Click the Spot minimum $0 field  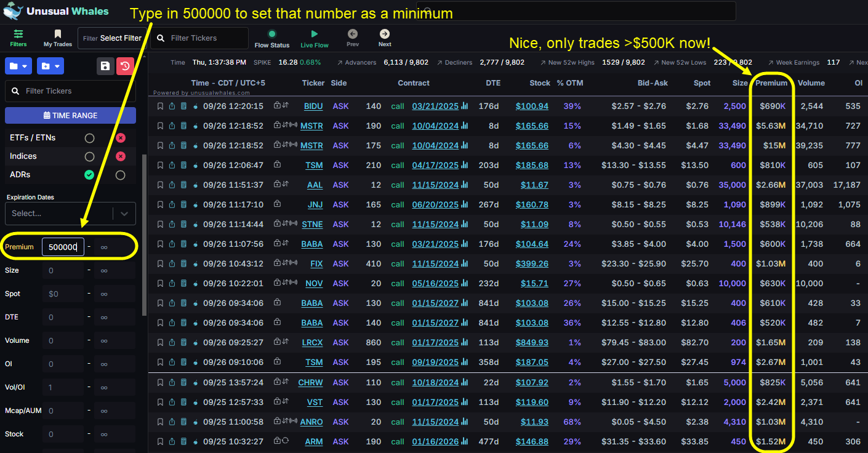pyautogui.click(x=63, y=294)
